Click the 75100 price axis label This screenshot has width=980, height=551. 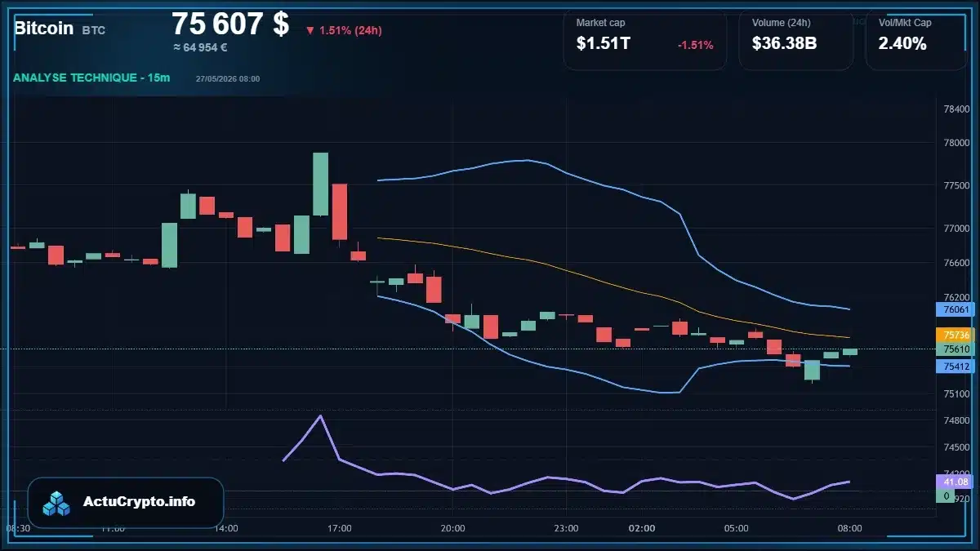(956, 394)
